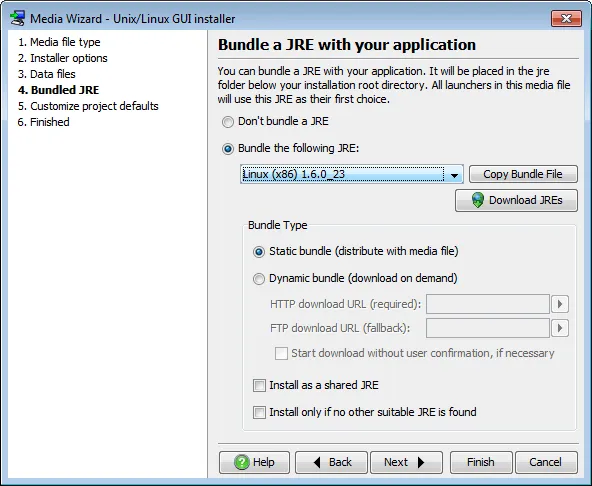Click the Media Wizard title bar icon

pos(17,19)
